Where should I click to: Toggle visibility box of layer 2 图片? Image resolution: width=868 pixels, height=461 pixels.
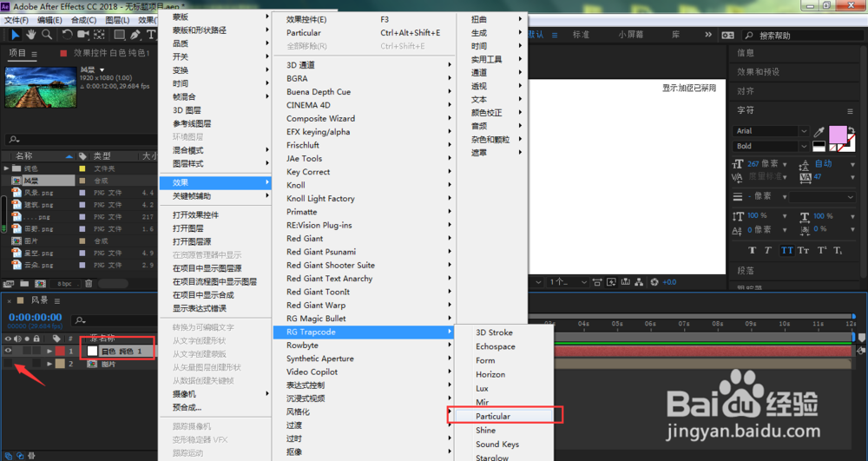pos(8,364)
